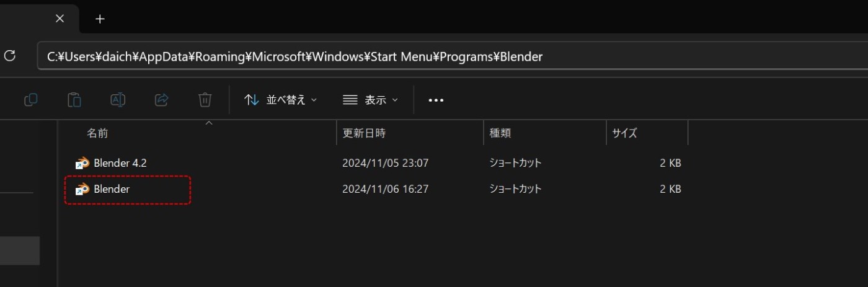Click the Share icon in the toolbar
This screenshot has height=287, width=868.
(x=161, y=100)
